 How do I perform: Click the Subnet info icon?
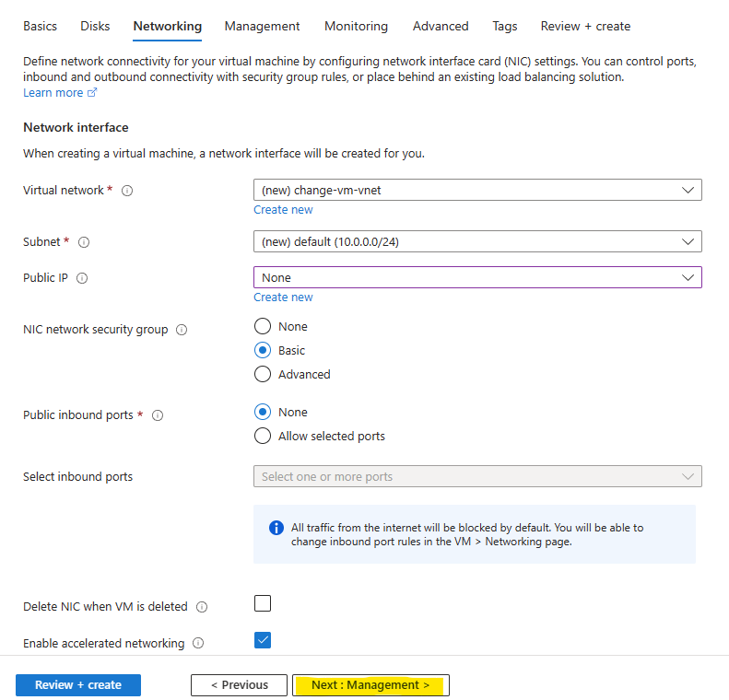84,242
